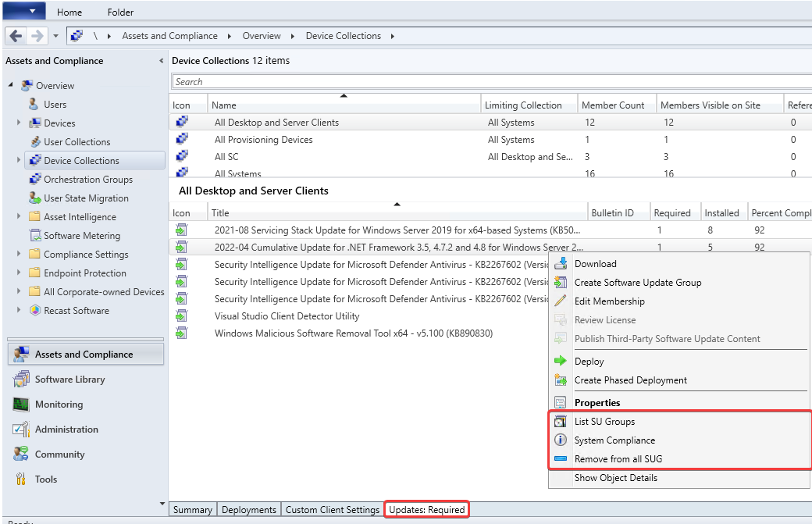812x524 pixels.
Task: Open the navigation history dropdown arrow
Action: [55, 36]
